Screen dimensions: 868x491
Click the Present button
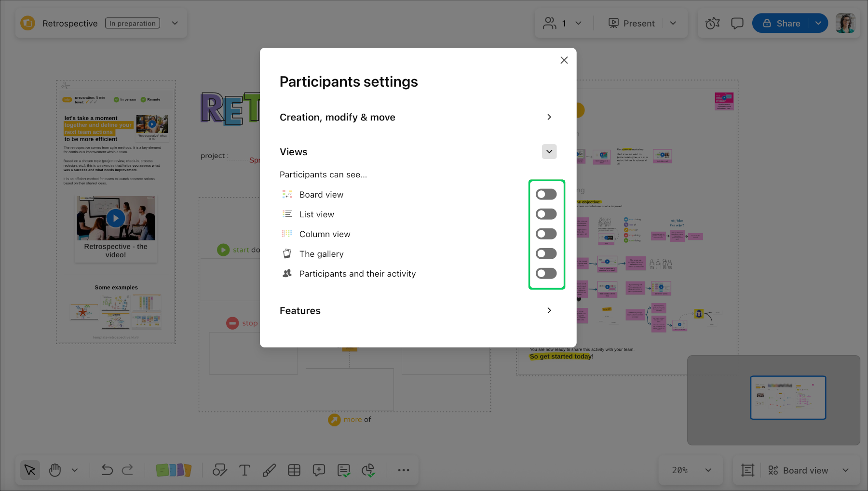(x=632, y=23)
